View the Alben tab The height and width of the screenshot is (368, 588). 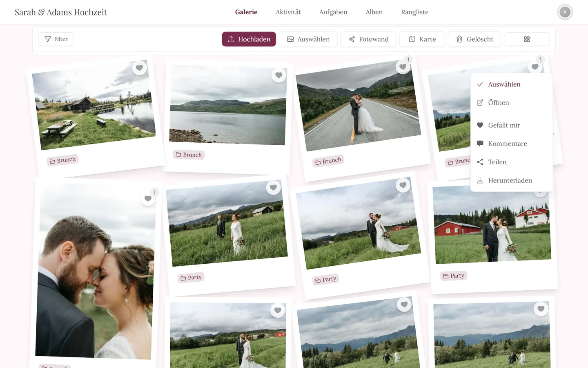click(x=374, y=12)
